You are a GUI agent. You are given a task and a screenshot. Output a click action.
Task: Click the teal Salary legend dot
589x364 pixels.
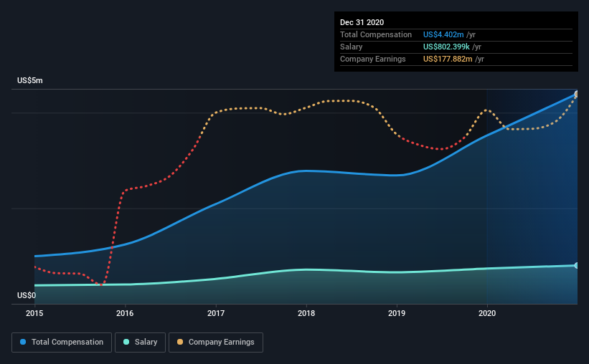pyautogui.click(x=126, y=342)
